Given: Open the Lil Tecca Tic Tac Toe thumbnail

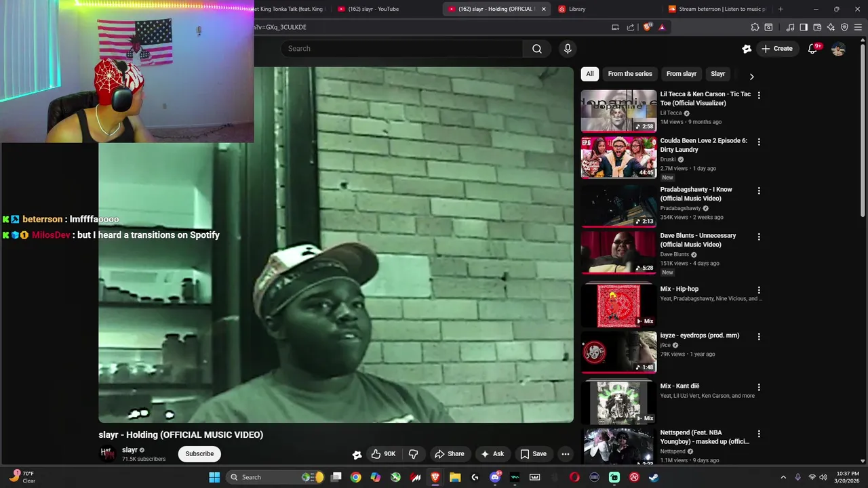Looking at the screenshot, I should pyautogui.click(x=618, y=111).
